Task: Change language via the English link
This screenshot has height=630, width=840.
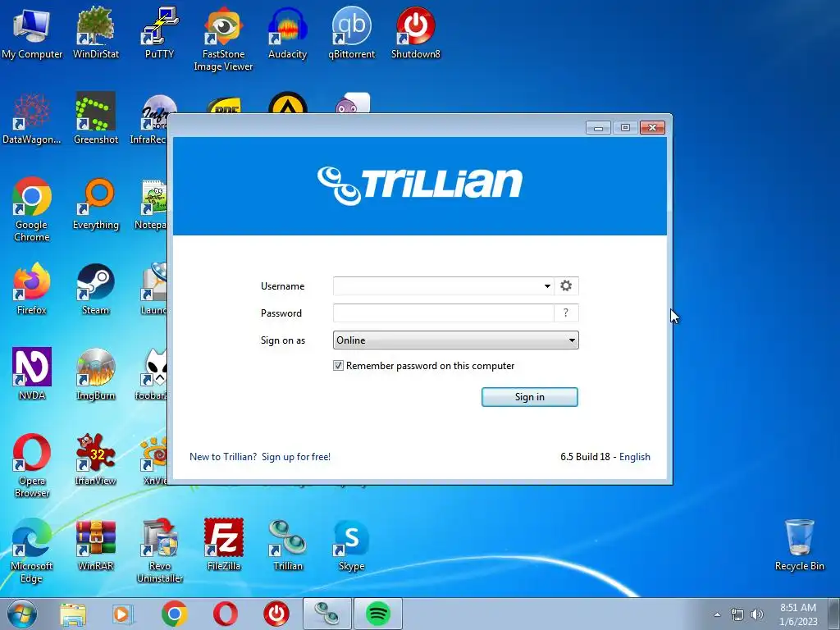Action: [635, 457]
